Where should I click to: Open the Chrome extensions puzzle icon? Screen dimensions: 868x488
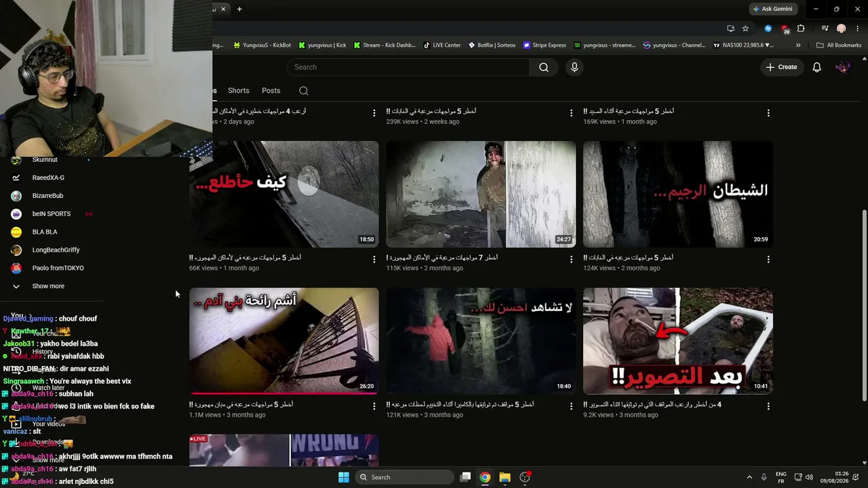(x=801, y=28)
